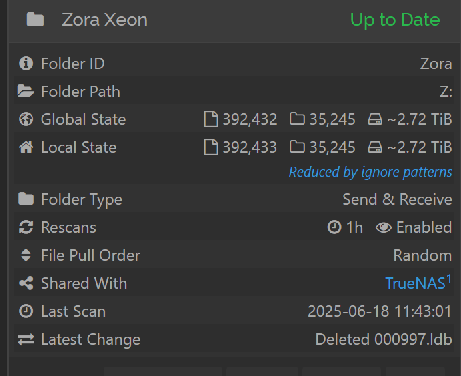Click the Folder Path open-folder icon
This screenshot has width=461, height=376.
coord(26,91)
